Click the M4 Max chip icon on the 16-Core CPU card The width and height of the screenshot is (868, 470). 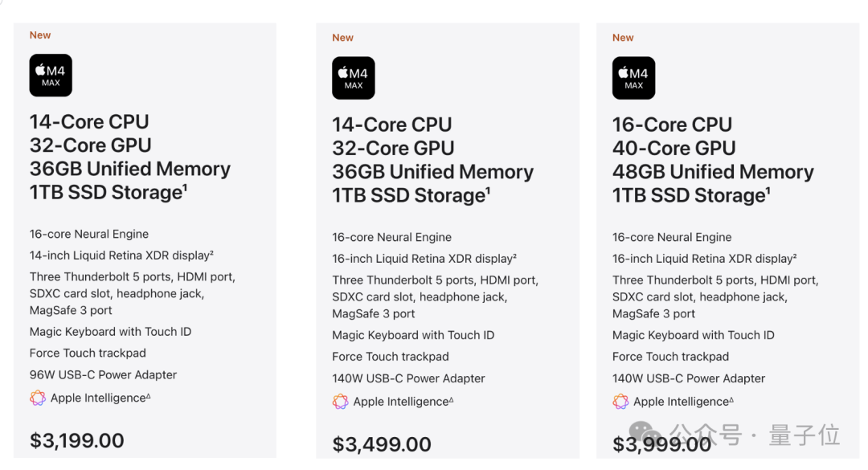pos(633,78)
